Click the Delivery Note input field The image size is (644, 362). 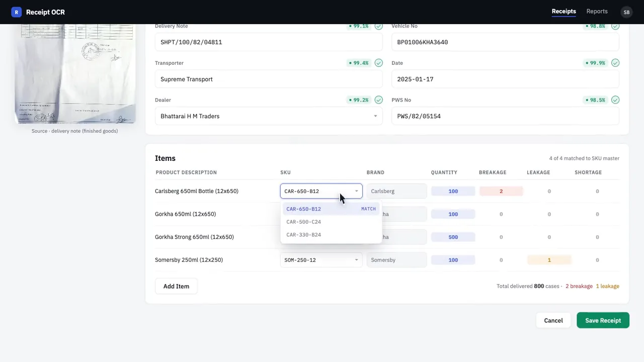click(269, 42)
